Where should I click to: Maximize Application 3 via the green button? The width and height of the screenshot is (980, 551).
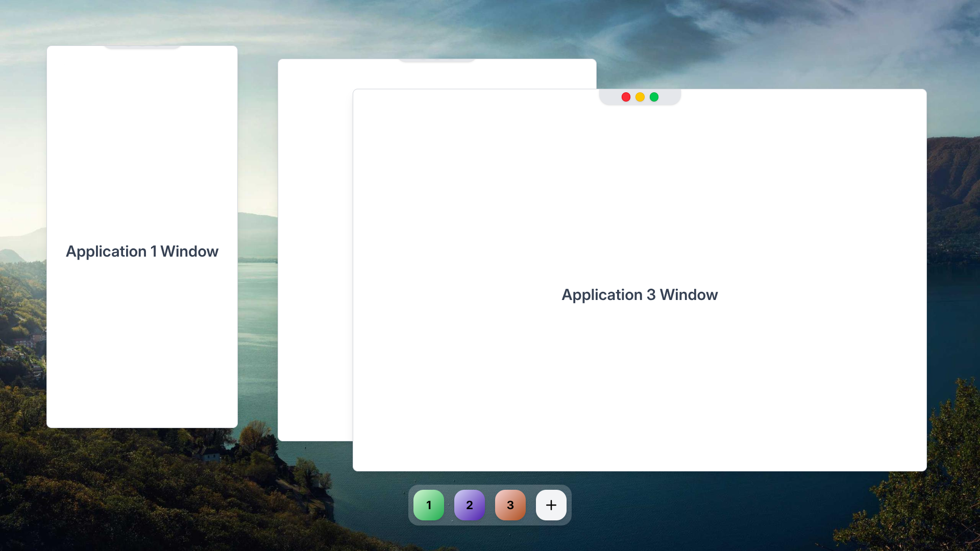click(x=654, y=97)
